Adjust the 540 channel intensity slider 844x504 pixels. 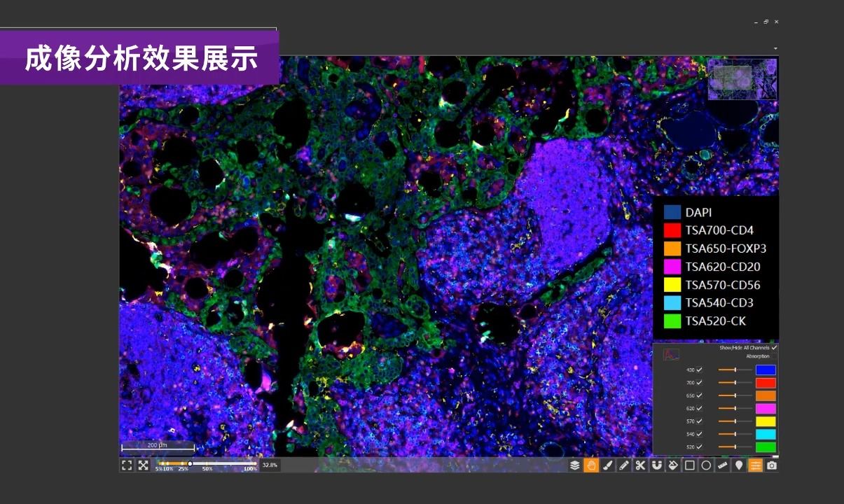click(735, 434)
